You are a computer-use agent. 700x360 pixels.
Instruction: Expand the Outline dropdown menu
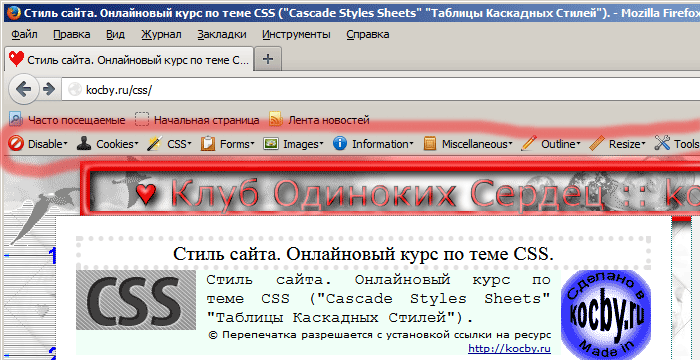pos(579,144)
